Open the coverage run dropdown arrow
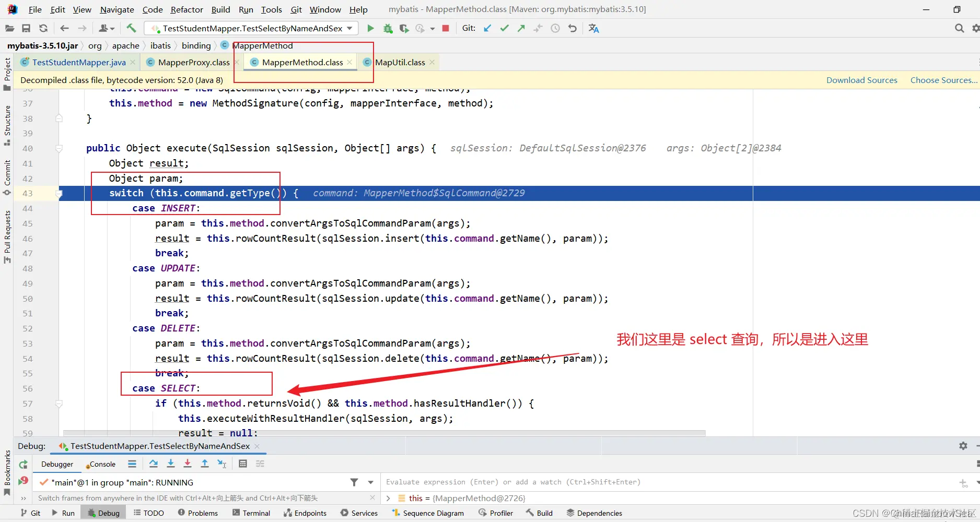The width and height of the screenshot is (980, 522). (433, 29)
